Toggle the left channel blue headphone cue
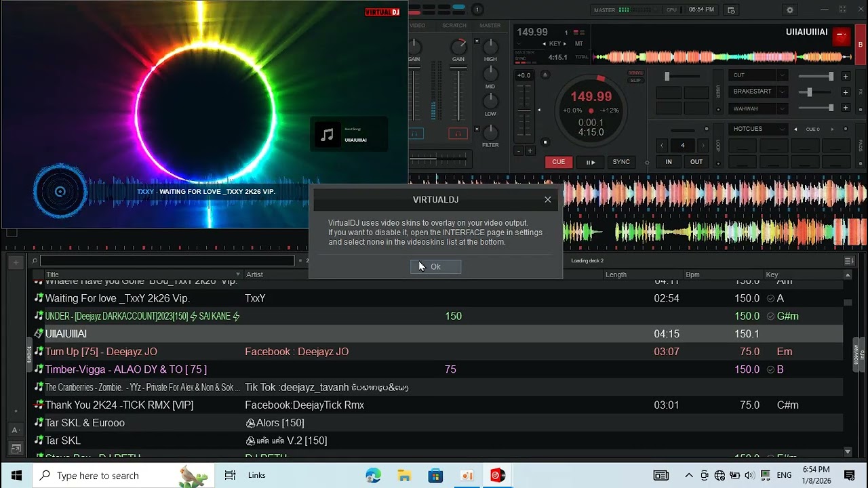868x488 pixels. (416, 134)
